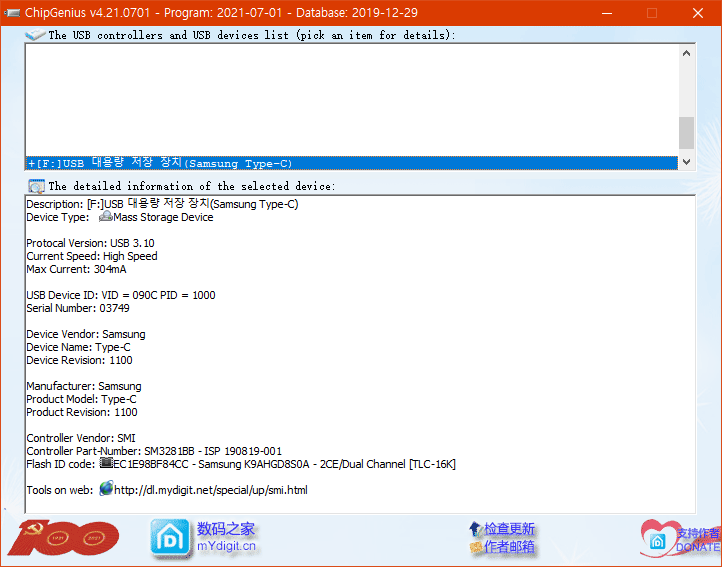Click the 'Device Name: Type-C' line
This screenshot has width=722, height=567.
[x=78, y=347]
